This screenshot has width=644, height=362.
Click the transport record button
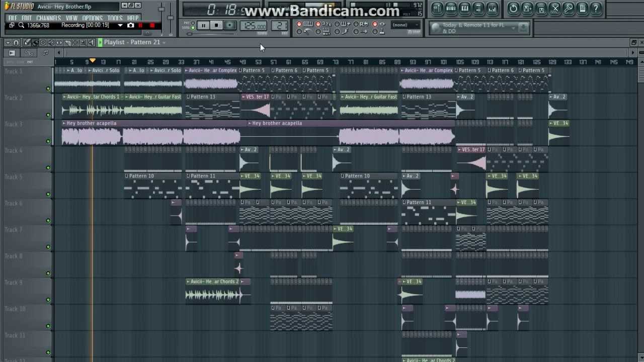230,25
